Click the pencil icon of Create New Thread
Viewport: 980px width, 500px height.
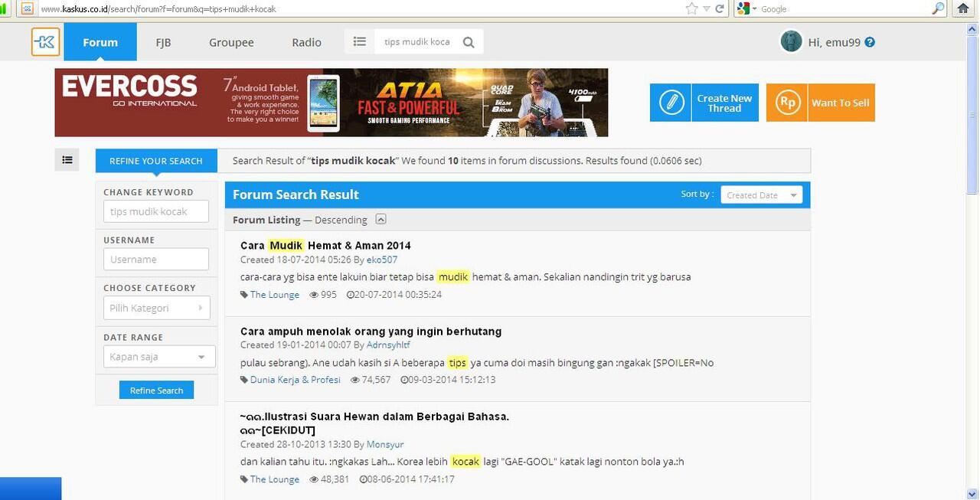671,103
